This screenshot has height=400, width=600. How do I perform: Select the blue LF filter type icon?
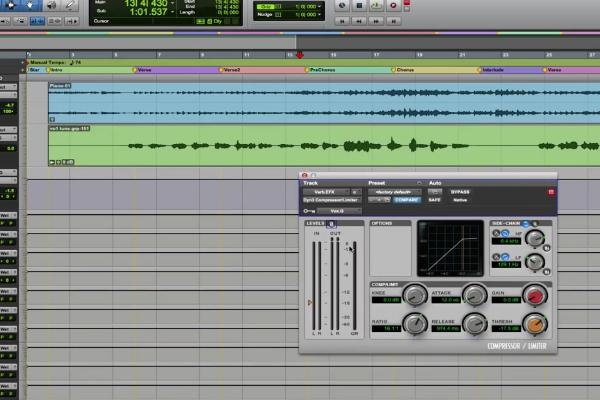[x=505, y=256]
